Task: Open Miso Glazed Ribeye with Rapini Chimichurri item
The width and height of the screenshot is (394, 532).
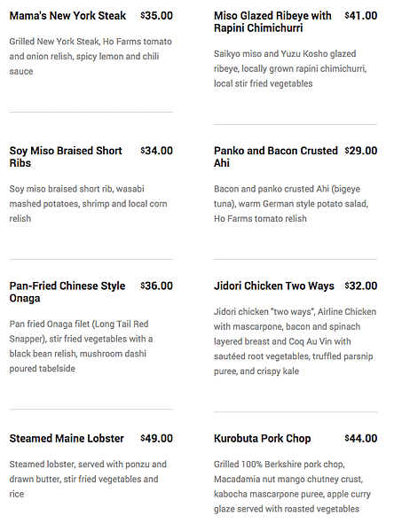Action: click(272, 21)
